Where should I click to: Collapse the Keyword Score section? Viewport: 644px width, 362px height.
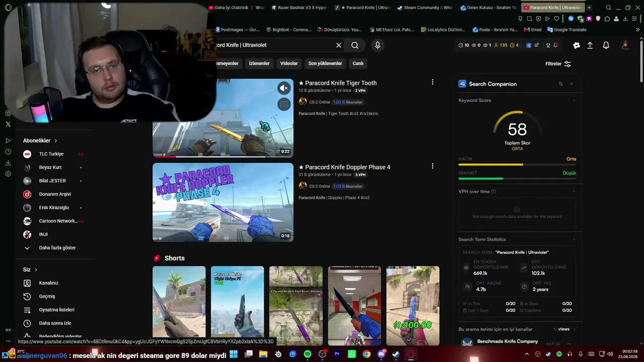pyautogui.click(x=574, y=101)
